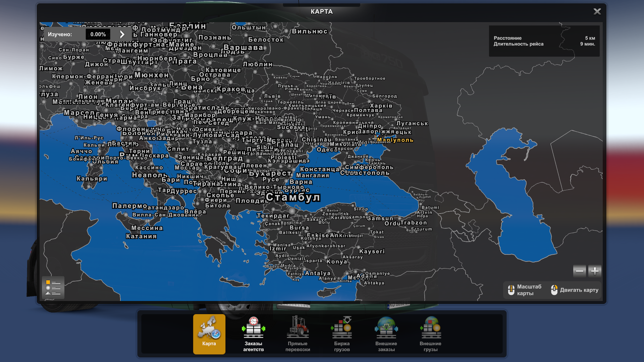Viewport: 644px width, 362px height.
Task: Select Konya on the map
Action: tap(337, 261)
